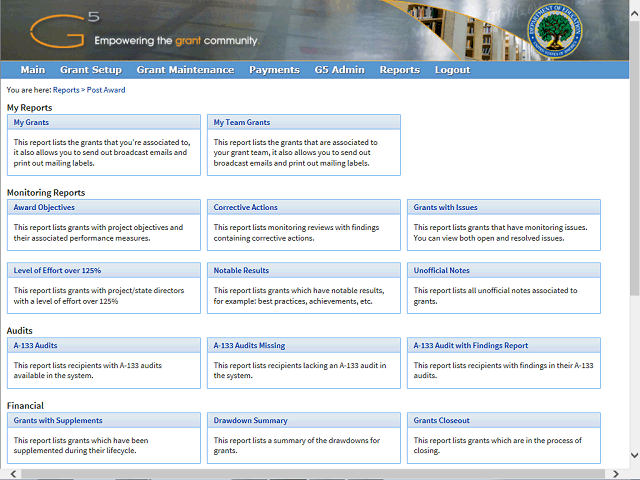This screenshot has height=480, width=640.
Task: Click Logout in the navigation bar
Action: pos(452,70)
